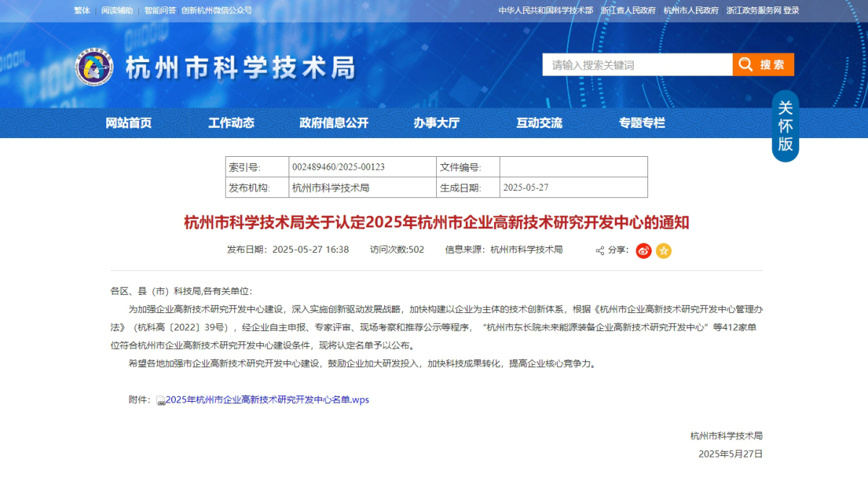Open the 专题专栏 menu item

coord(642,123)
